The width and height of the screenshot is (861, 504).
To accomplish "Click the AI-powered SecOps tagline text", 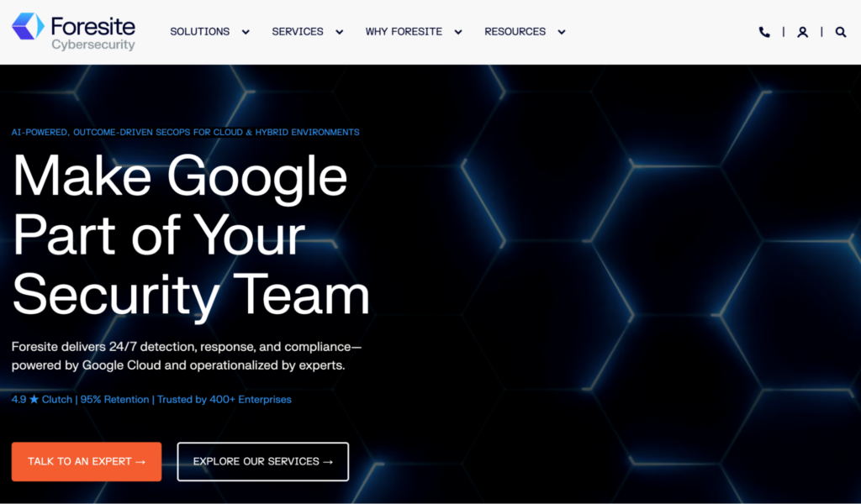I will pos(184,132).
